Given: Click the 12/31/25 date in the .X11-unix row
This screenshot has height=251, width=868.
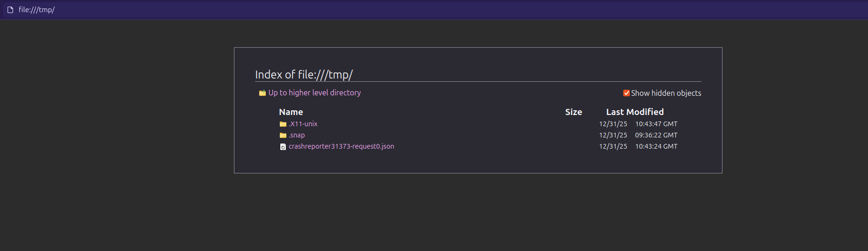Looking at the screenshot, I should (613, 124).
